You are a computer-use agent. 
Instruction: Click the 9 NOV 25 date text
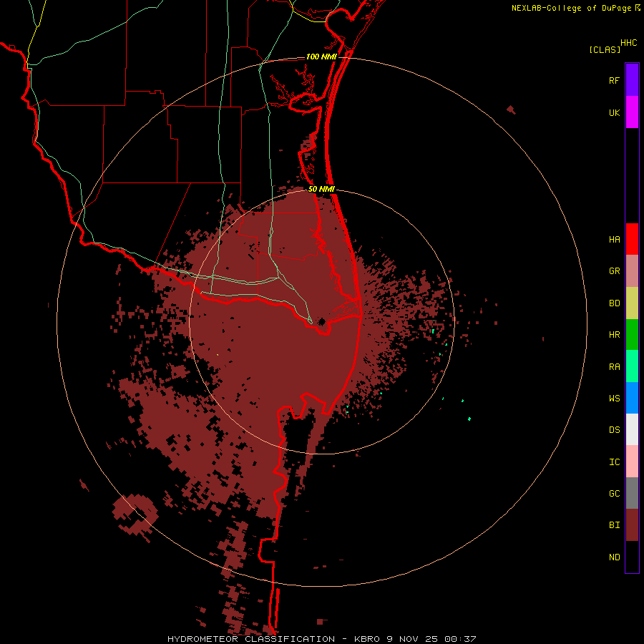pyautogui.click(x=413, y=639)
